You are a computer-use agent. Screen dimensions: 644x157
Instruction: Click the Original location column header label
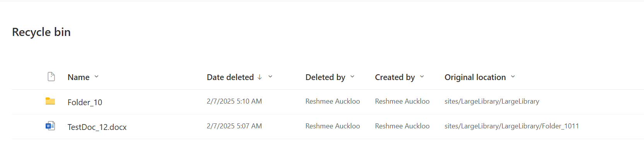coord(475,77)
